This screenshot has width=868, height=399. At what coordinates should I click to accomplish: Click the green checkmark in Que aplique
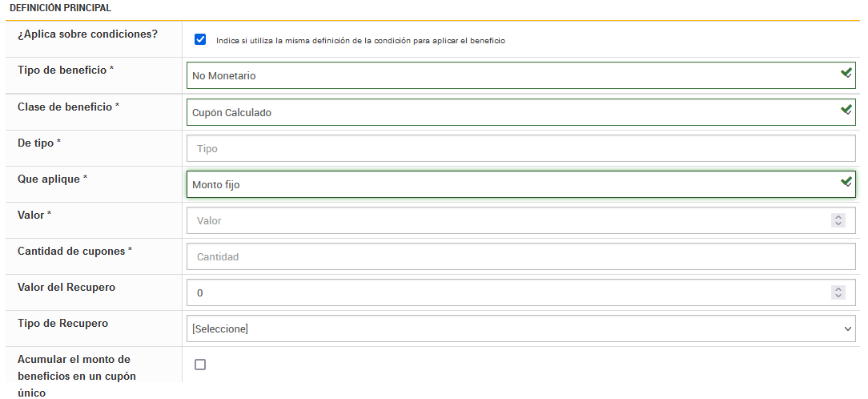pyautogui.click(x=846, y=182)
